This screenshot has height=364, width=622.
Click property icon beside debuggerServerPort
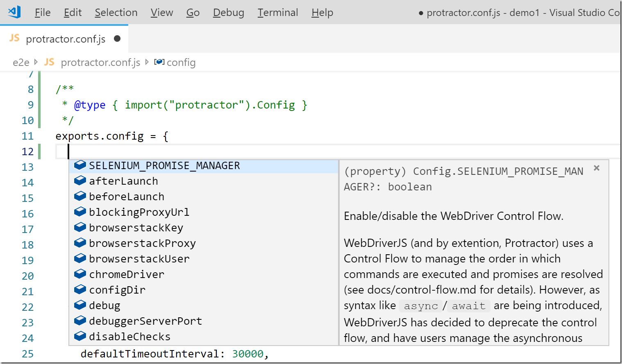point(80,321)
